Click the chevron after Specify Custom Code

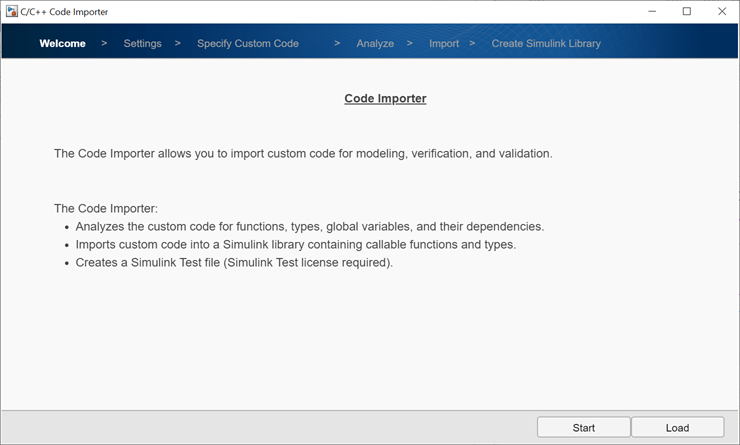pos(337,44)
